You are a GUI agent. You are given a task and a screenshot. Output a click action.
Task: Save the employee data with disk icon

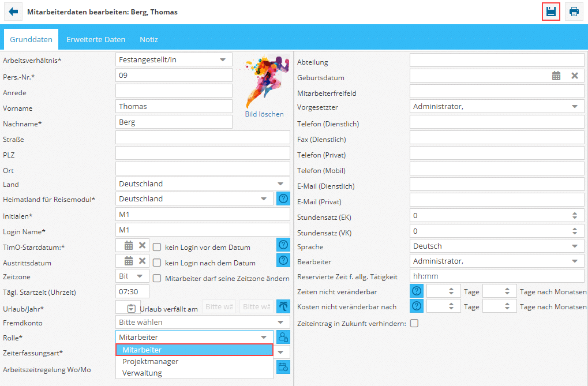(550, 12)
